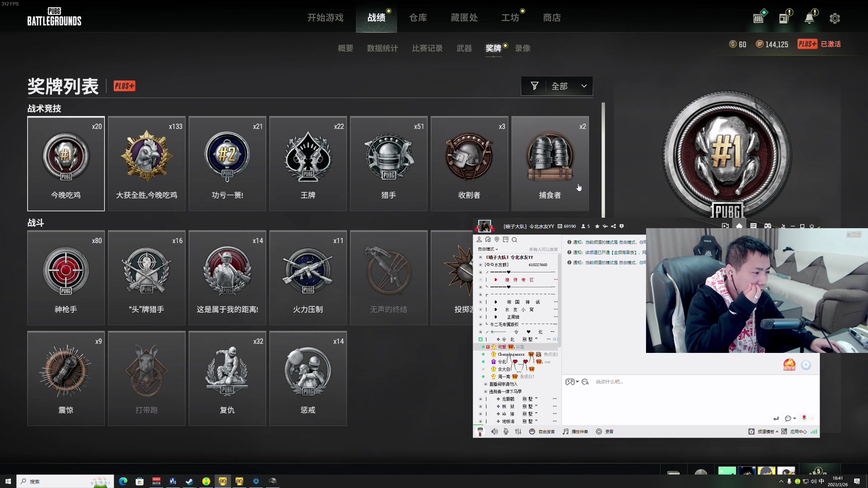Toggle 录音 recording in YY
This screenshot has height=488, width=868.
(604, 432)
